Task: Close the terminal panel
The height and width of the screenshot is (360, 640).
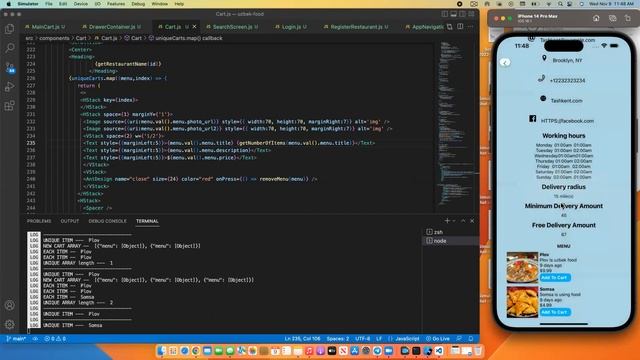Action: pyautogui.click(x=472, y=221)
